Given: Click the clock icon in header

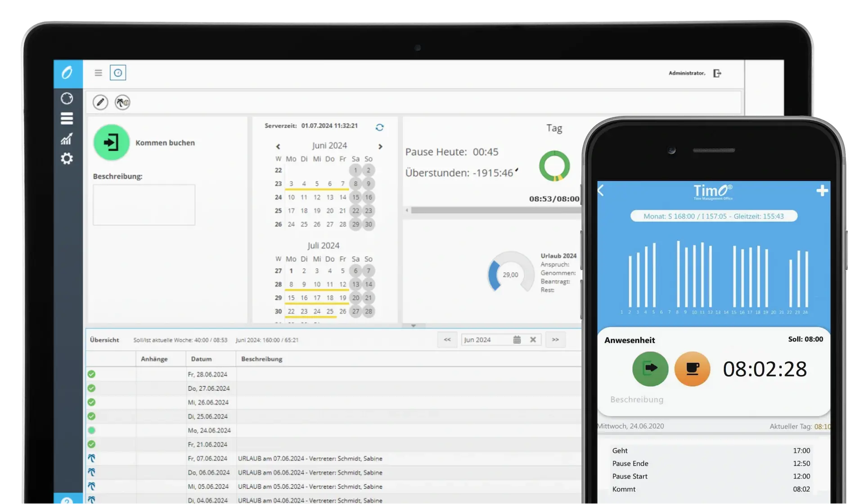Looking at the screenshot, I should pyautogui.click(x=118, y=73).
